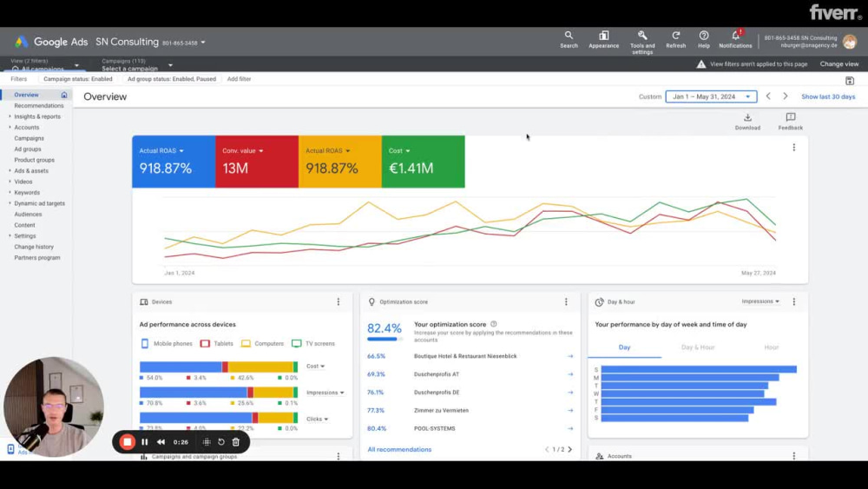868x489 pixels.
Task: Open Notifications bell
Action: (x=735, y=40)
